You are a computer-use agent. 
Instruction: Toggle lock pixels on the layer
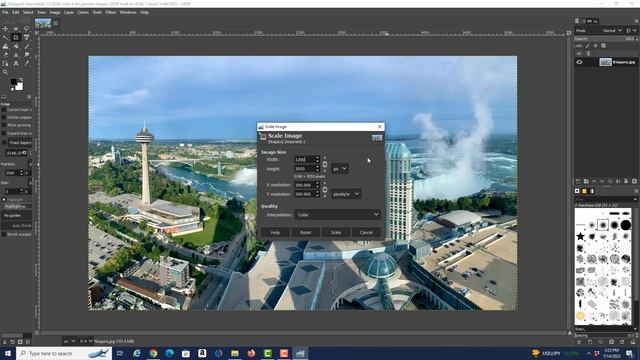588,46
